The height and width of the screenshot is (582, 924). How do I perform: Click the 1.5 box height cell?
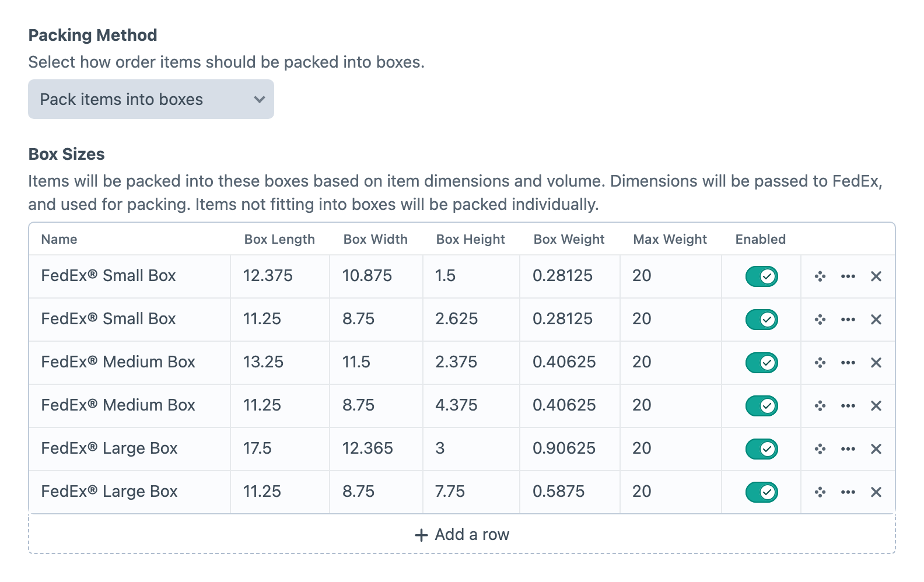pyautogui.click(x=471, y=276)
